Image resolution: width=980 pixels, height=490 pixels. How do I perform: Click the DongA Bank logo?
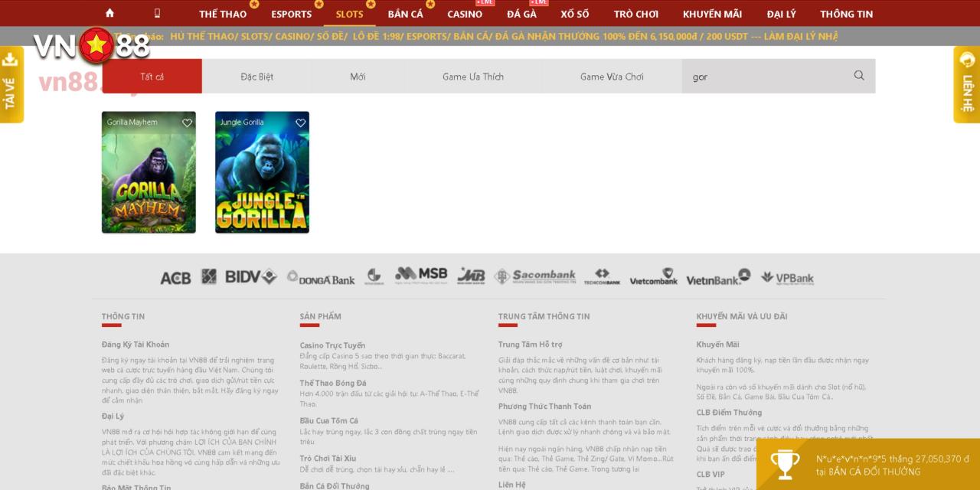pos(321,278)
